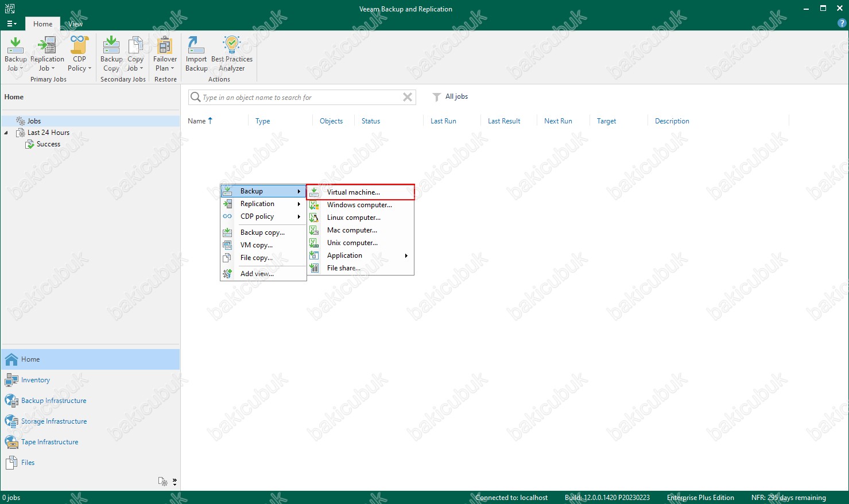The width and height of the screenshot is (849, 504).
Task: Switch to the View ribbon tab
Action: (x=75, y=24)
